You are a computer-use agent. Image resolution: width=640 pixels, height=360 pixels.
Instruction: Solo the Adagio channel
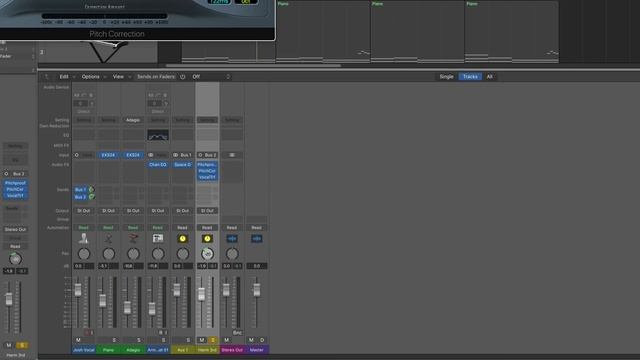139,340
